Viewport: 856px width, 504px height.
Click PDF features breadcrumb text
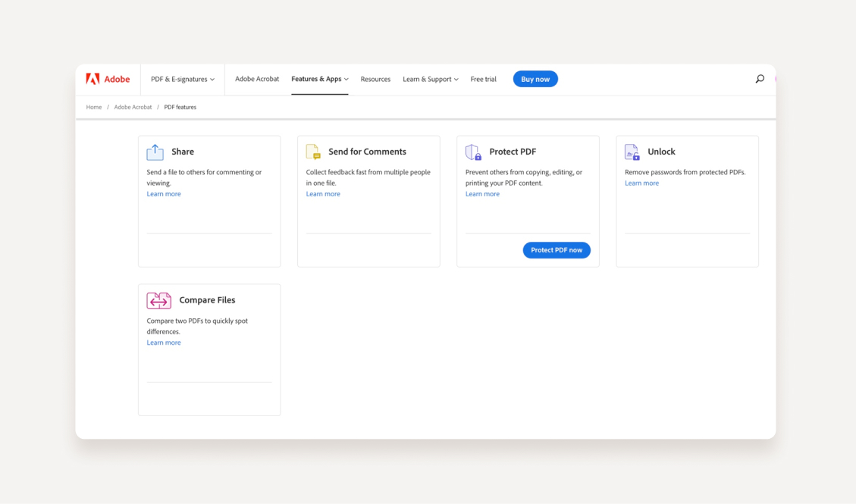coord(180,107)
